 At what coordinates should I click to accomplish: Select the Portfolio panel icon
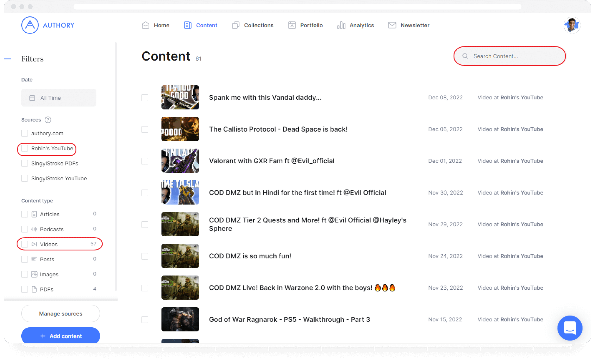tap(292, 25)
